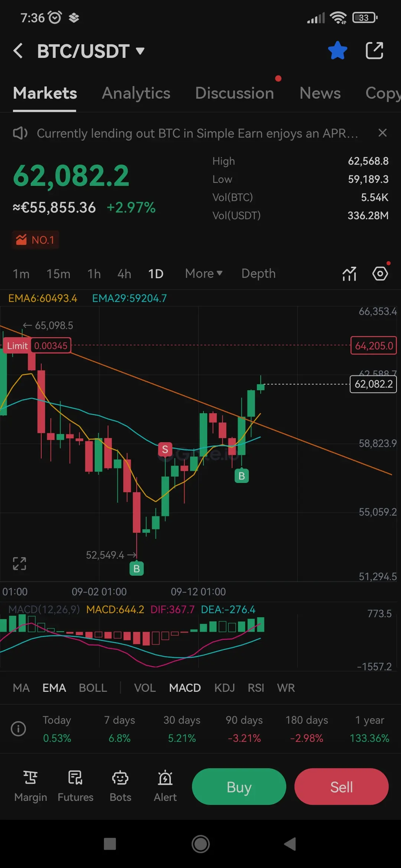401x868 pixels.
Task: Tap the battery status indicator
Action: click(x=365, y=17)
